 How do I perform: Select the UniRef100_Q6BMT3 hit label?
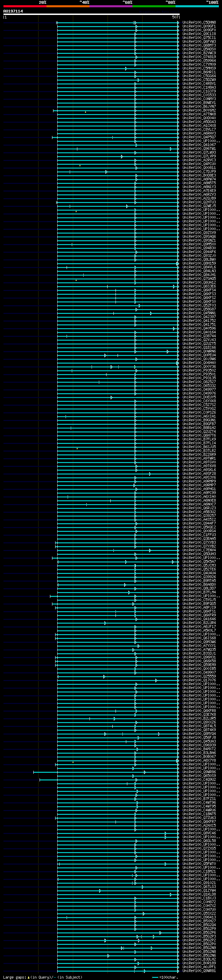tap(199, 45)
